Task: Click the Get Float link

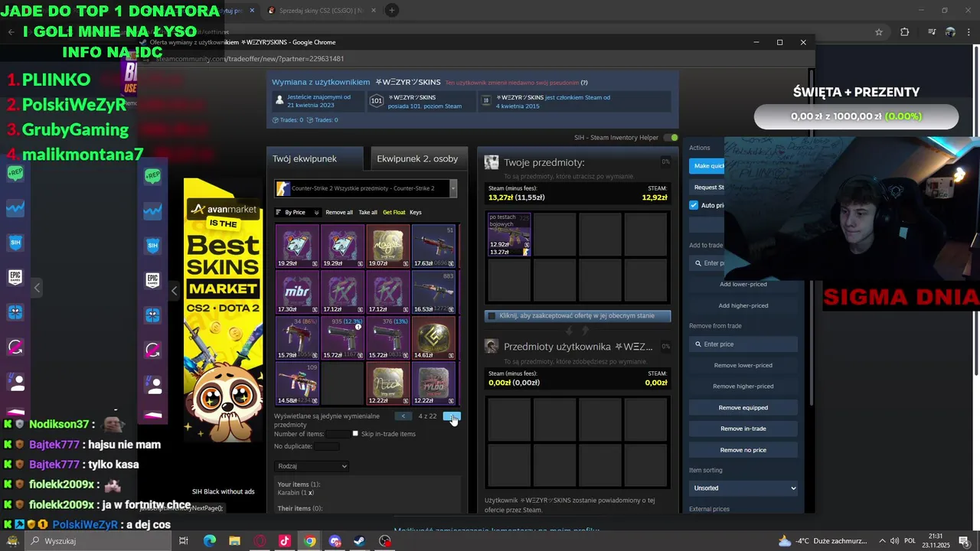Action: (394, 212)
